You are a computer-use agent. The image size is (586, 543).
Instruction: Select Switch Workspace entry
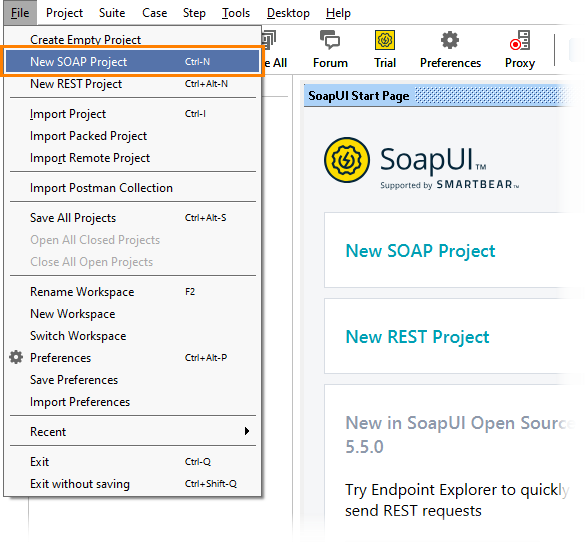coord(133,336)
